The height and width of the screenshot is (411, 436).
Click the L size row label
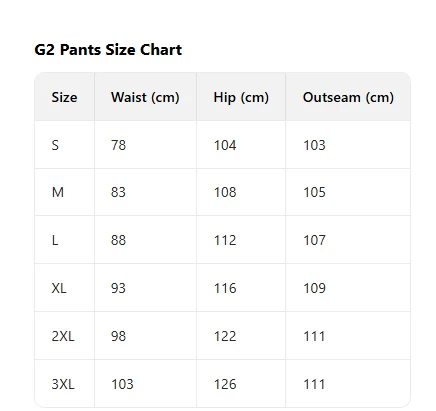pos(55,240)
